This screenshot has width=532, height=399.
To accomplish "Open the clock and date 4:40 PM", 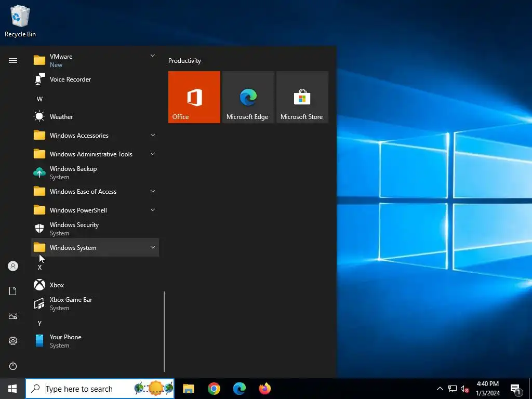I will click(x=487, y=389).
